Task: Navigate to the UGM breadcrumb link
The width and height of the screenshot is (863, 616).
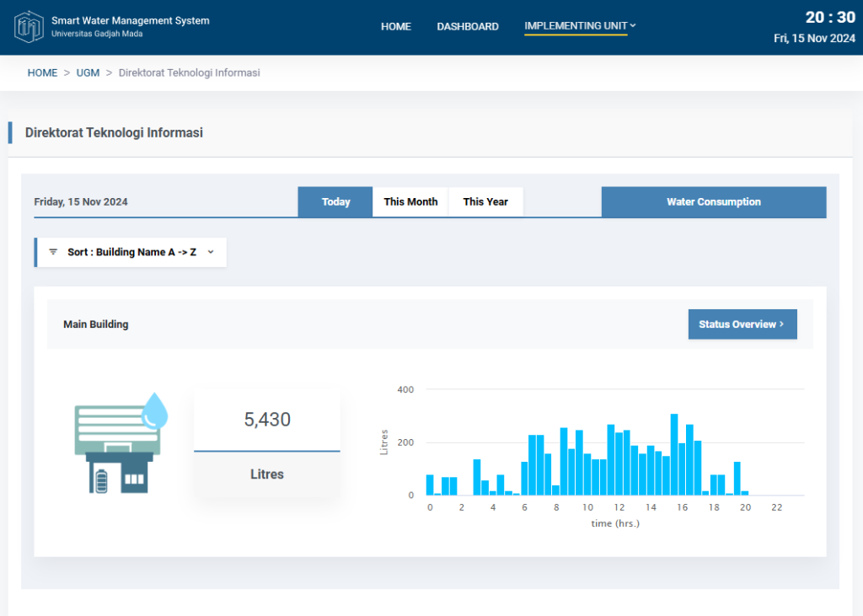Action: click(x=88, y=73)
